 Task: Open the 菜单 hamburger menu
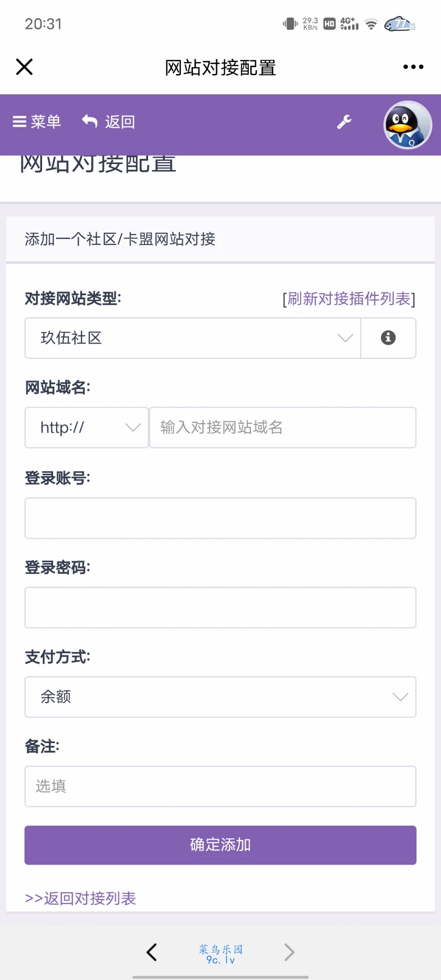pyautogui.click(x=37, y=122)
